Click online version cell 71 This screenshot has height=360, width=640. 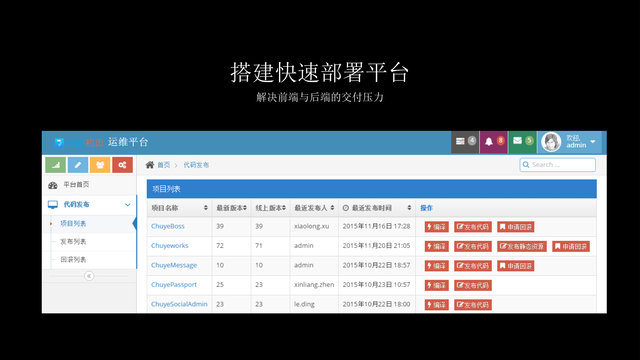point(259,246)
